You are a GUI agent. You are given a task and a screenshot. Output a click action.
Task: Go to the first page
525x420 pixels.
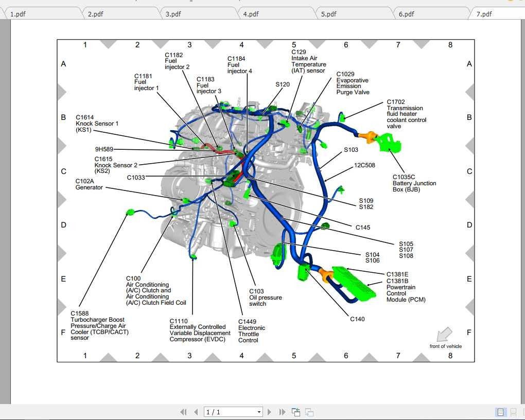point(183,412)
